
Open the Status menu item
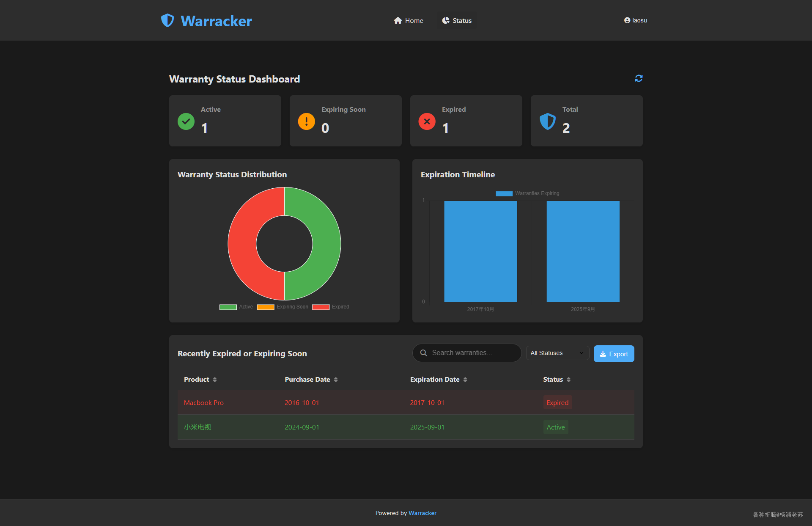tap(457, 20)
